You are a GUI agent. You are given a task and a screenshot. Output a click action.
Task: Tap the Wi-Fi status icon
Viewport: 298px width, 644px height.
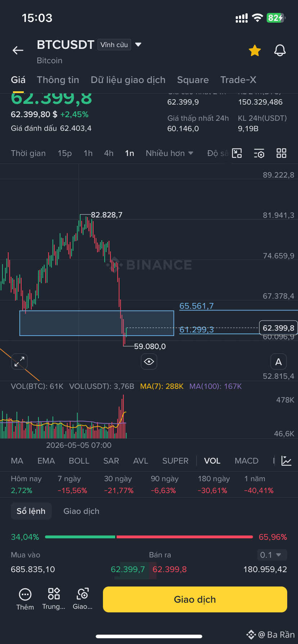click(x=257, y=18)
